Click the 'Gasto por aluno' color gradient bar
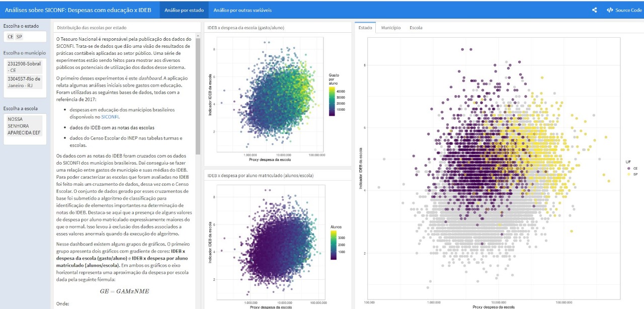The width and height of the screenshot is (644, 309). (332, 101)
